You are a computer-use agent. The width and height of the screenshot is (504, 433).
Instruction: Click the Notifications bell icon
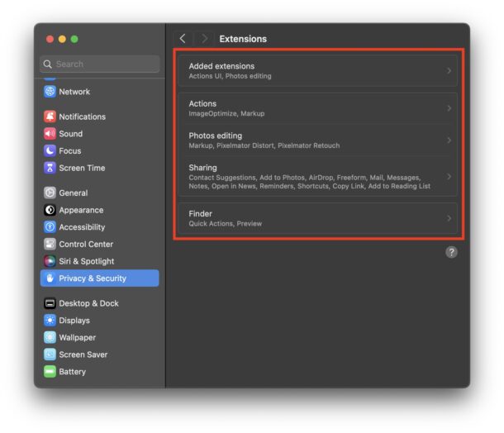(50, 117)
